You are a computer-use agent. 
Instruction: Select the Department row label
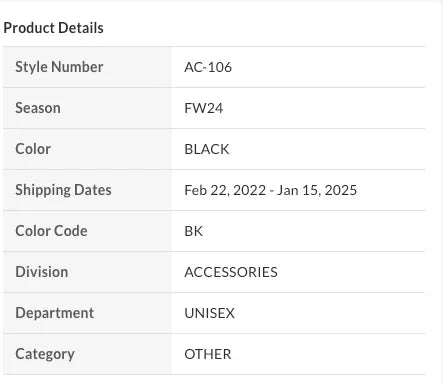click(55, 313)
